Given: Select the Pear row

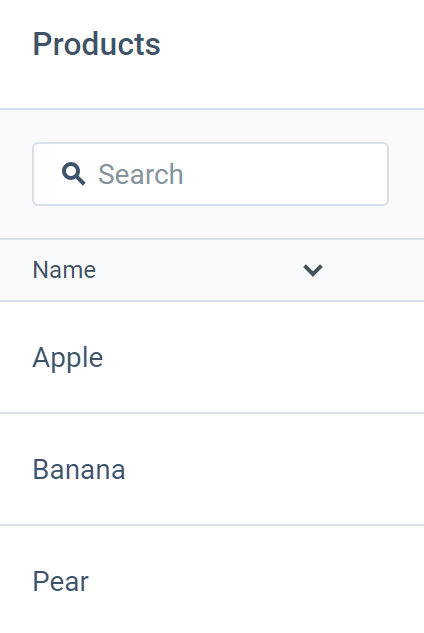Looking at the screenshot, I should point(212,580).
